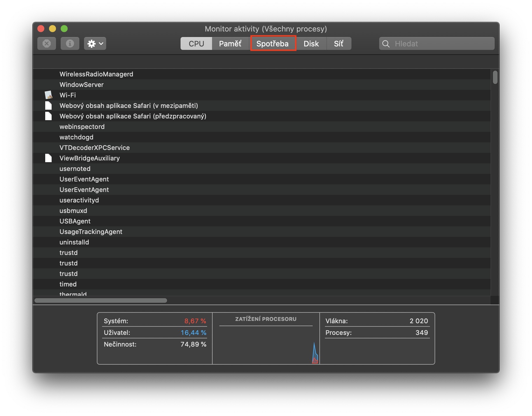Click the magnifier icon in the search field
The image size is (532, 416).
386,44
